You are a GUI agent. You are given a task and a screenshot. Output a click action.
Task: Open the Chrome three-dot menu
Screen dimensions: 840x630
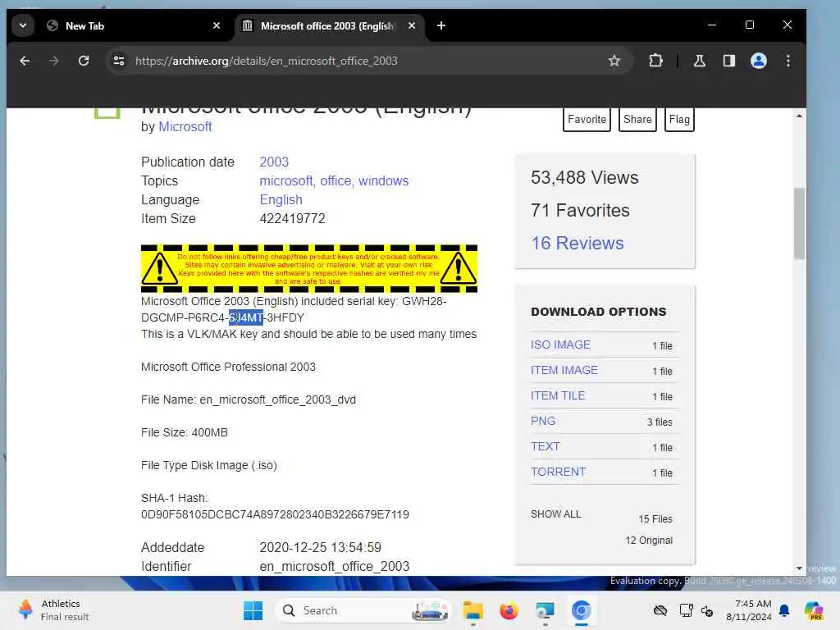(x=788, y=61)
